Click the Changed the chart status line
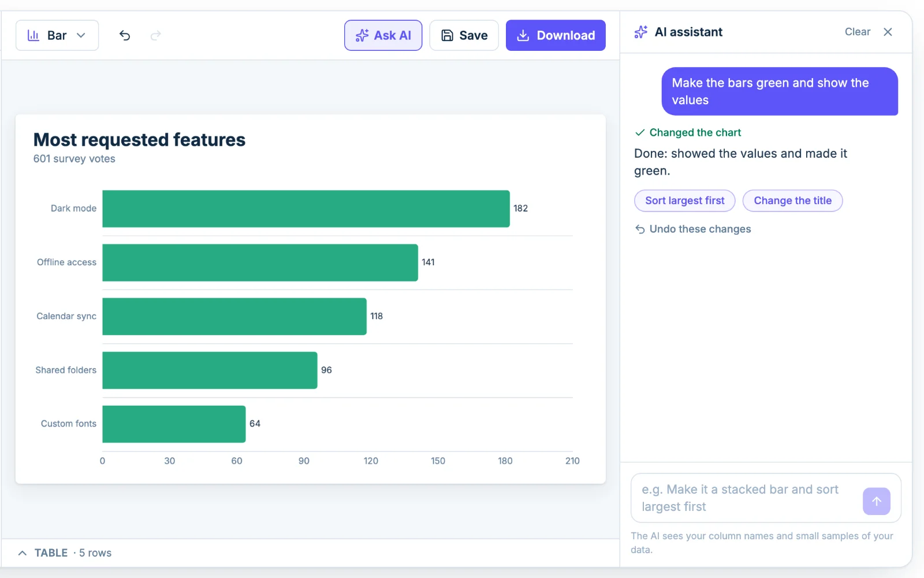 (688, 132)
